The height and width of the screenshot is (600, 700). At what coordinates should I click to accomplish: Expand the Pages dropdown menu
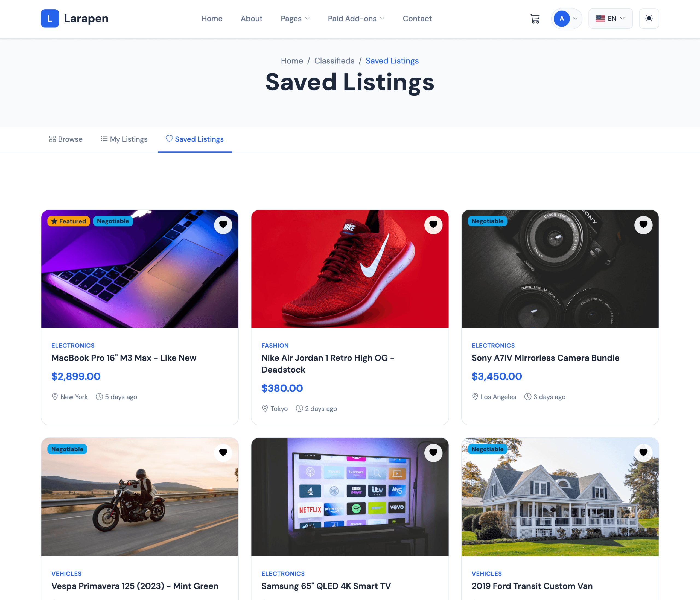(x=295, y=19)
